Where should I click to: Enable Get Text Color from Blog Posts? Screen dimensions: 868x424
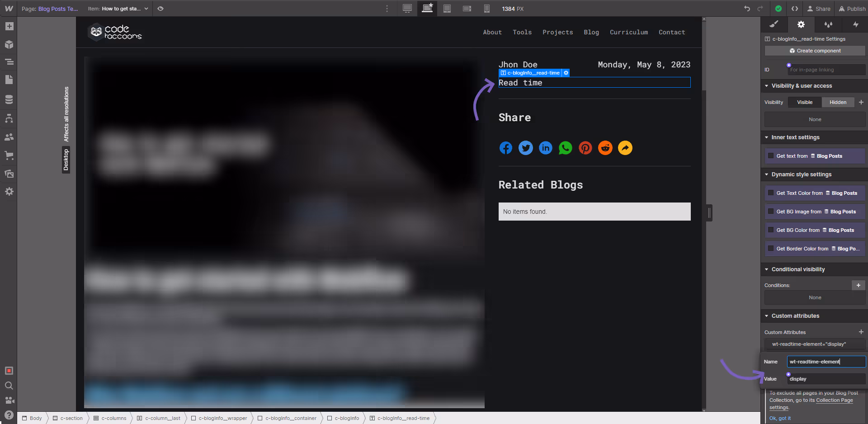[771, 193]
